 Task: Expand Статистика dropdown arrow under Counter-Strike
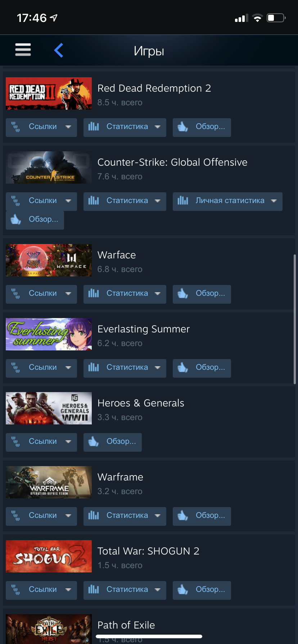158,201
